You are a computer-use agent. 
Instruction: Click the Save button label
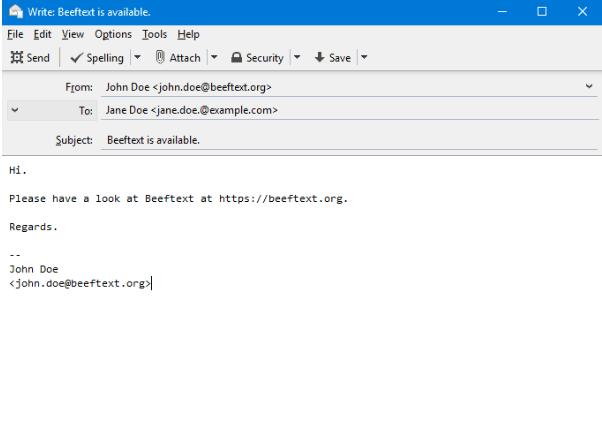[340, 58]
